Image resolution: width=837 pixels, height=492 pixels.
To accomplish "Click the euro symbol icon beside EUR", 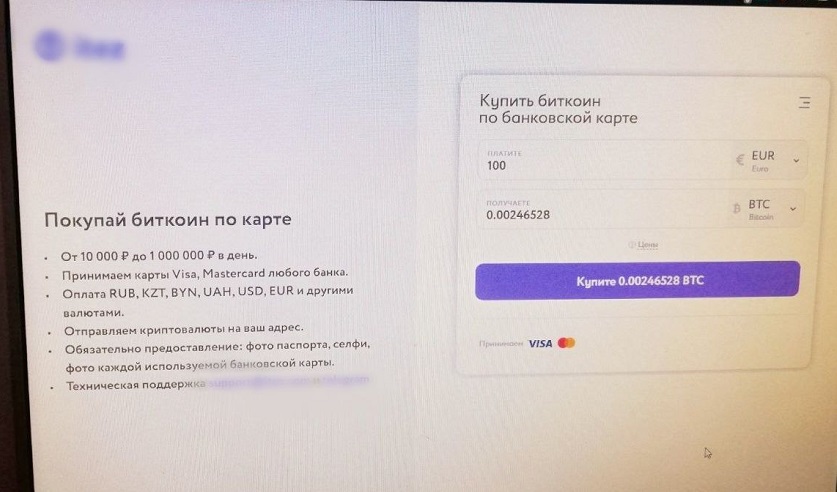I will [740, 160].
